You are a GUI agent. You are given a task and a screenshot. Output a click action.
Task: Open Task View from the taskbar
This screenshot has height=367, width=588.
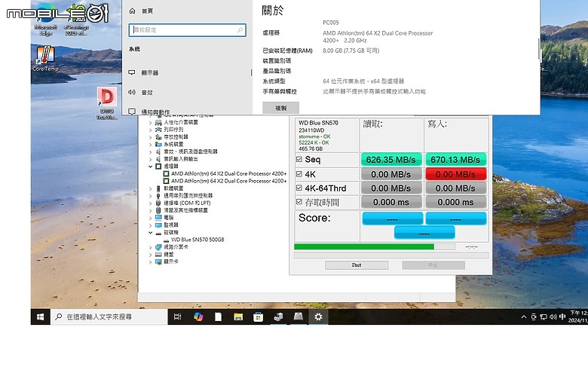[x=177, y=317]
